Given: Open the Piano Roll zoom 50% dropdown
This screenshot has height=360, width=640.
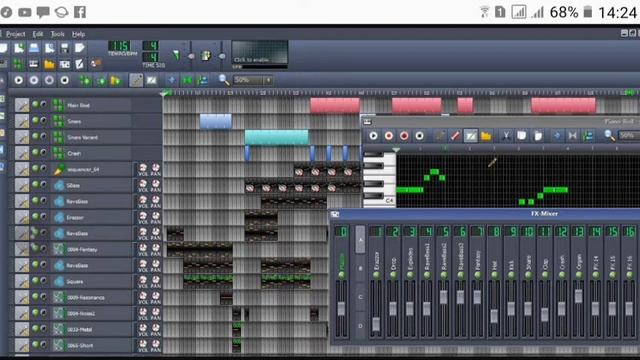Looking at the screenshot, I should click(x=629, y=135).
